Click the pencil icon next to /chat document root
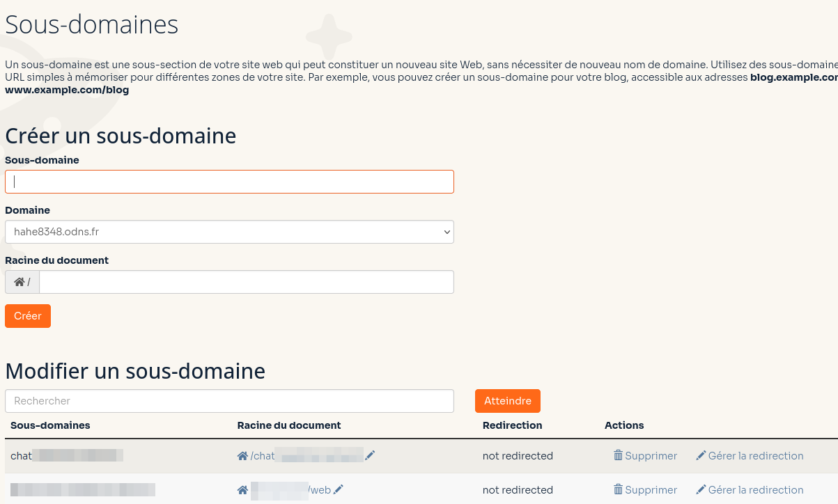This screenshot has height=504, width=838. (370, 455)
